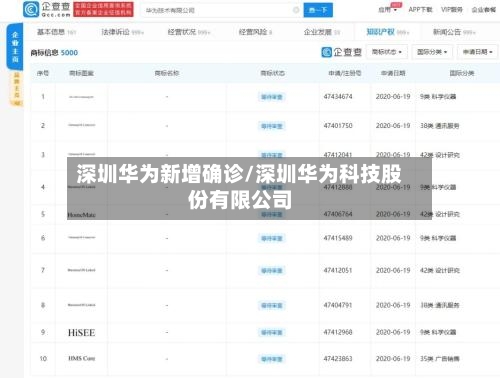This screenshot has width=500, height=378.
Task: Click the status badge for registration 47401750
Action: tap(272, 126)
